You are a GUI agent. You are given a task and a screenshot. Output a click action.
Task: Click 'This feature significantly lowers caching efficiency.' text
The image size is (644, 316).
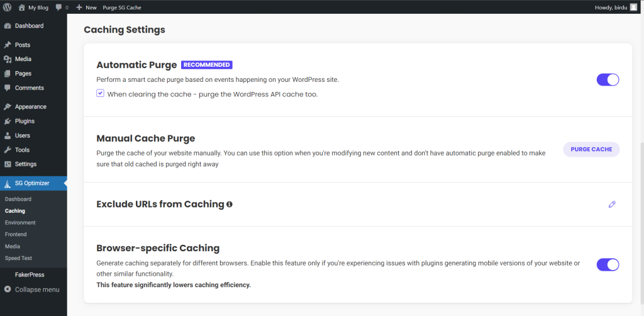click(x=174, y=285)
